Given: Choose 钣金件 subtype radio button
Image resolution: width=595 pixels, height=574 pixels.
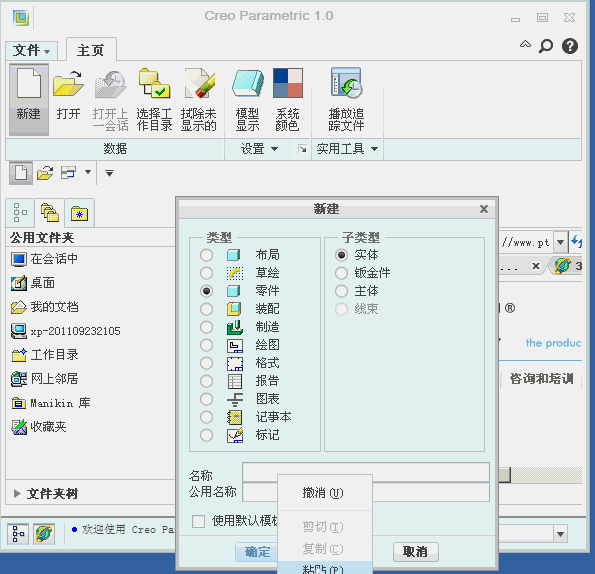Looking at the screenshot, I should [342, 273].
